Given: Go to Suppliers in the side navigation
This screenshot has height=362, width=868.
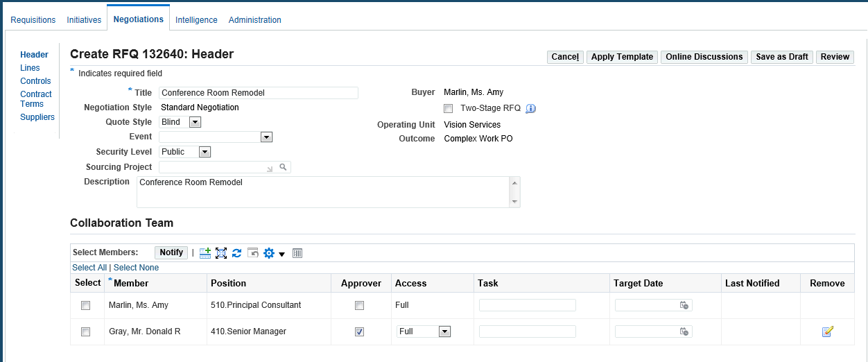Looking at the screenshot, I should coord(37,117).
